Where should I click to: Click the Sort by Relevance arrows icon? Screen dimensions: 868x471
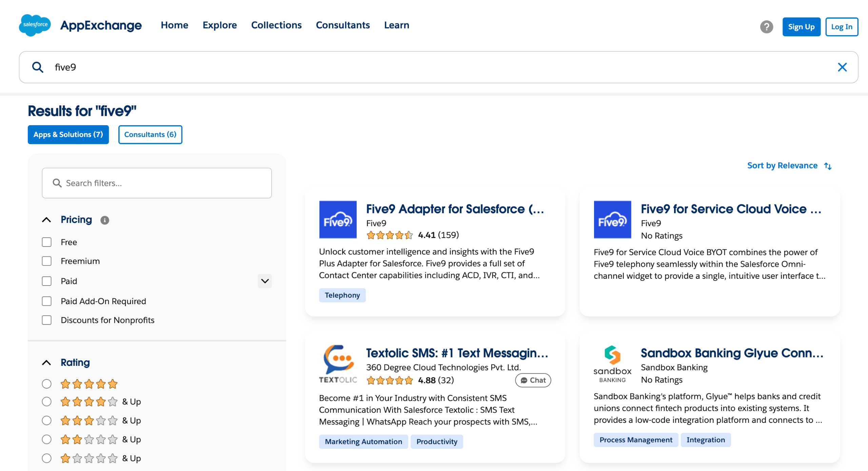[828, 166]
